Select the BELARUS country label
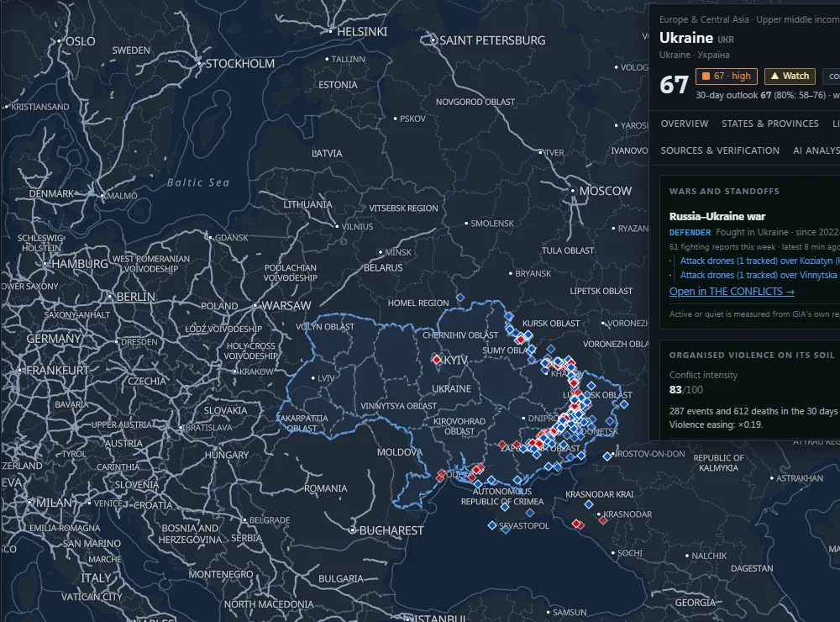 383,267
